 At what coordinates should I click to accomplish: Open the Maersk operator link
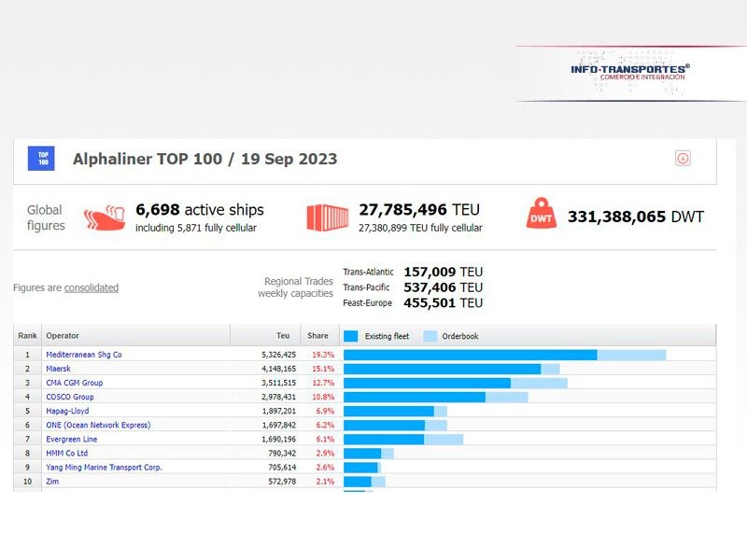click(x=58, y=369)
